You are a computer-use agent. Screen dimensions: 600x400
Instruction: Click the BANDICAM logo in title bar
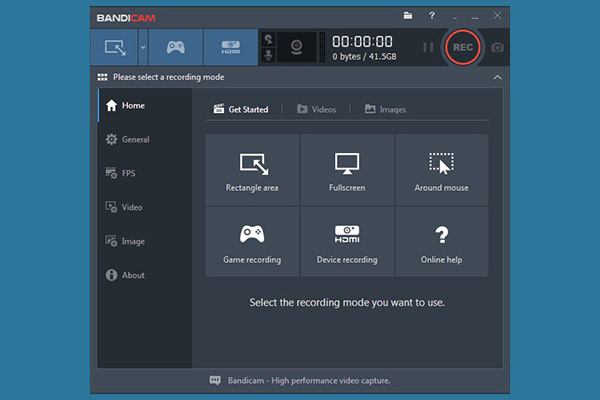126,18
